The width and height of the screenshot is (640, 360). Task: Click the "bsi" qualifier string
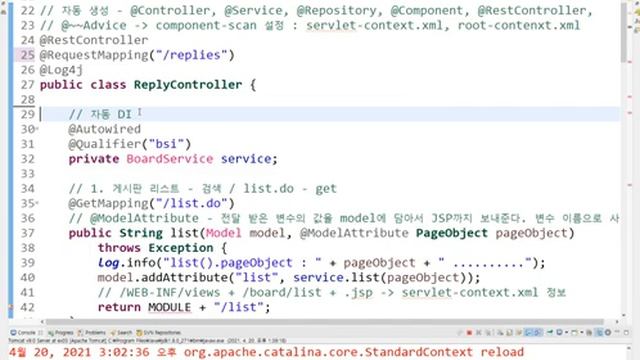pos(166,144)
